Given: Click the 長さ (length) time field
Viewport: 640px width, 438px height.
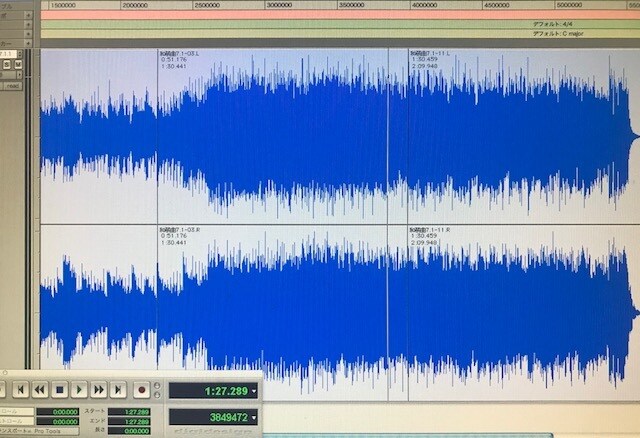Looking at the screenshot, I should (x=129, y=431).
